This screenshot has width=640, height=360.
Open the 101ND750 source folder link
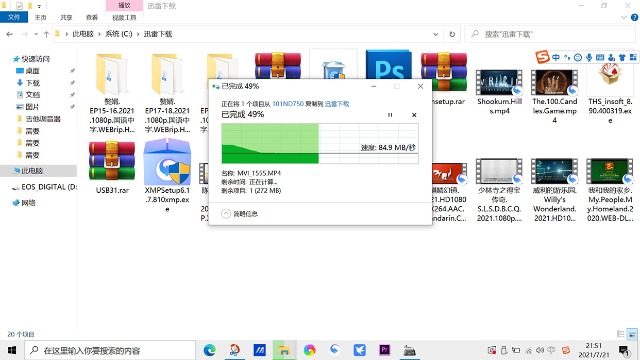pyautogui.click(x=288, y=104)
